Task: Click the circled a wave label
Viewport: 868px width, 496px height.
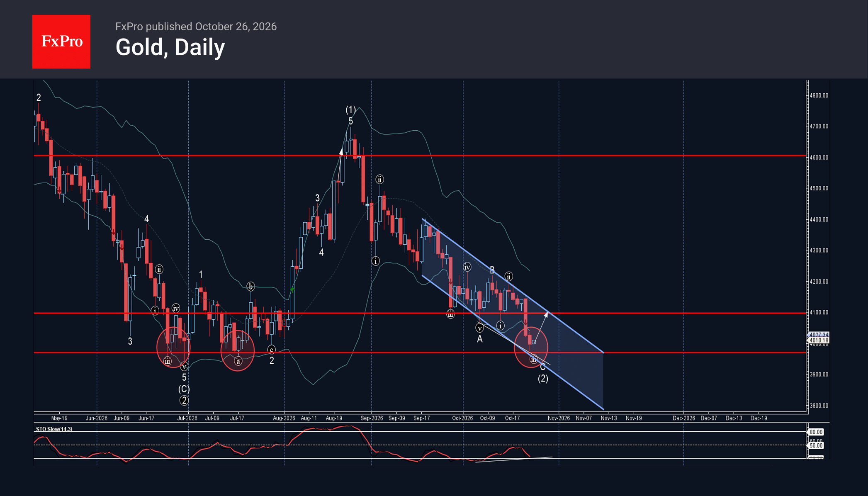Action: point(238,362)
